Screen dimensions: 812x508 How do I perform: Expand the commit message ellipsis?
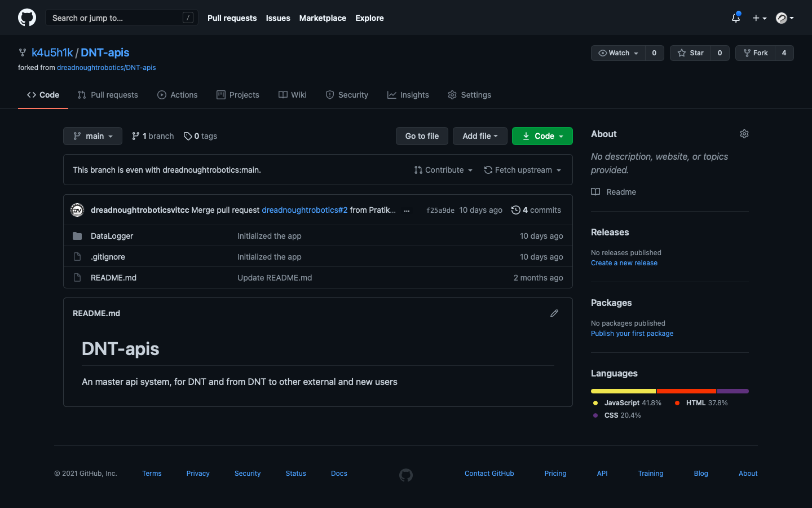[x=407, y=211]
